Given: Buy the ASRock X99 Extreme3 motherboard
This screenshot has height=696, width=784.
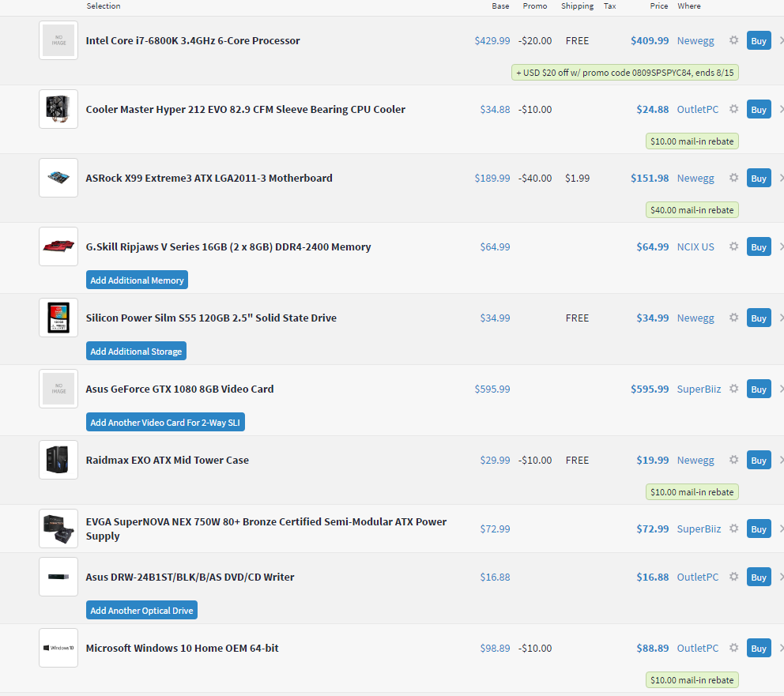Looking at the screenshot, I should 759,179.
